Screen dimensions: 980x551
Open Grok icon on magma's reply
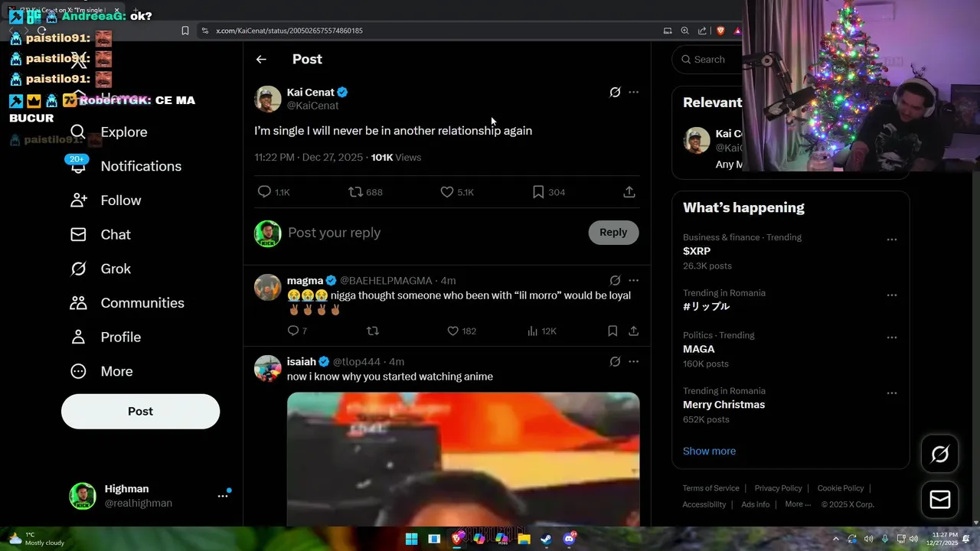click(615, 281)
